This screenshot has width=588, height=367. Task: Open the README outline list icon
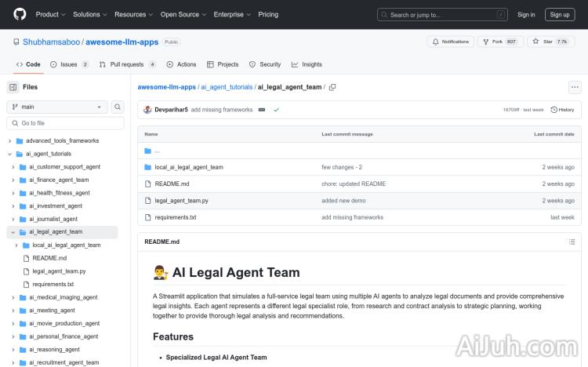click(x=572, y=242)
